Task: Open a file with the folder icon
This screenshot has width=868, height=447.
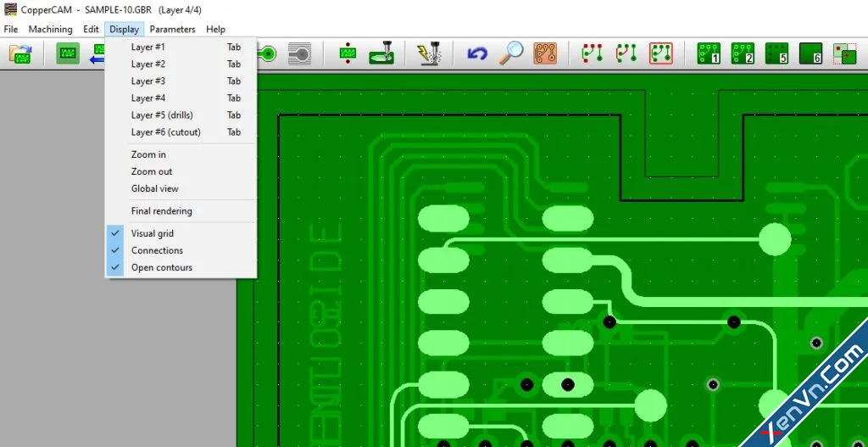Action: [20, 53]
